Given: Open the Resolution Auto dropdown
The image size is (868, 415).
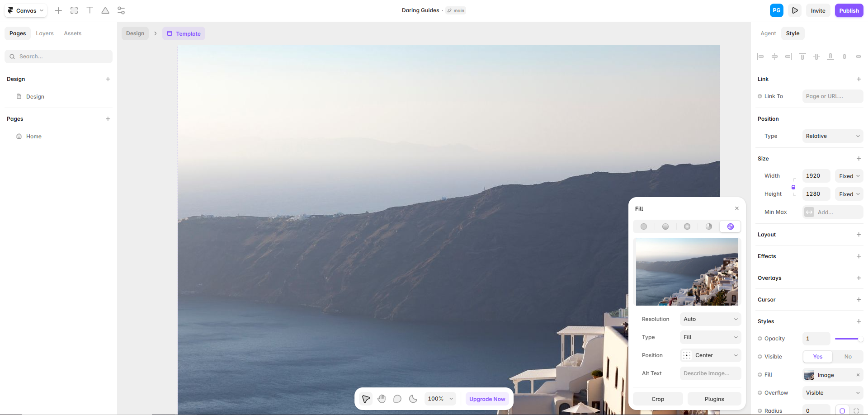Looking at the screenshot, I should (x=711, y=319).
